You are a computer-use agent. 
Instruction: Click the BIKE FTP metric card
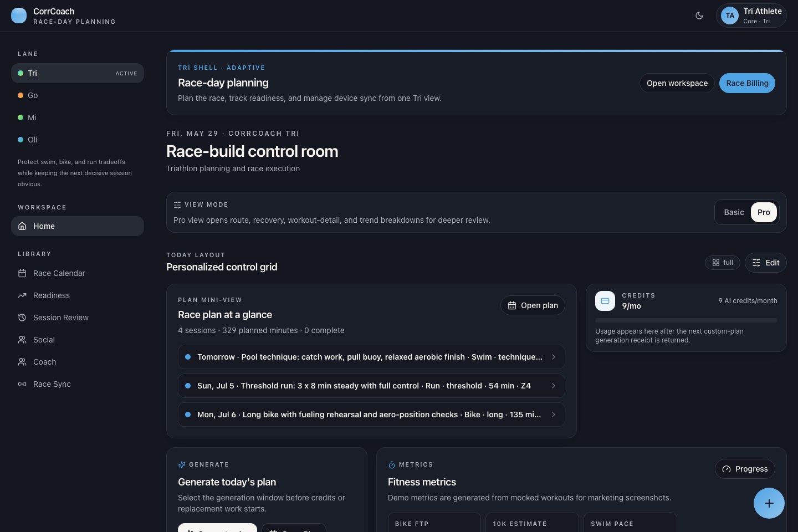434,522
